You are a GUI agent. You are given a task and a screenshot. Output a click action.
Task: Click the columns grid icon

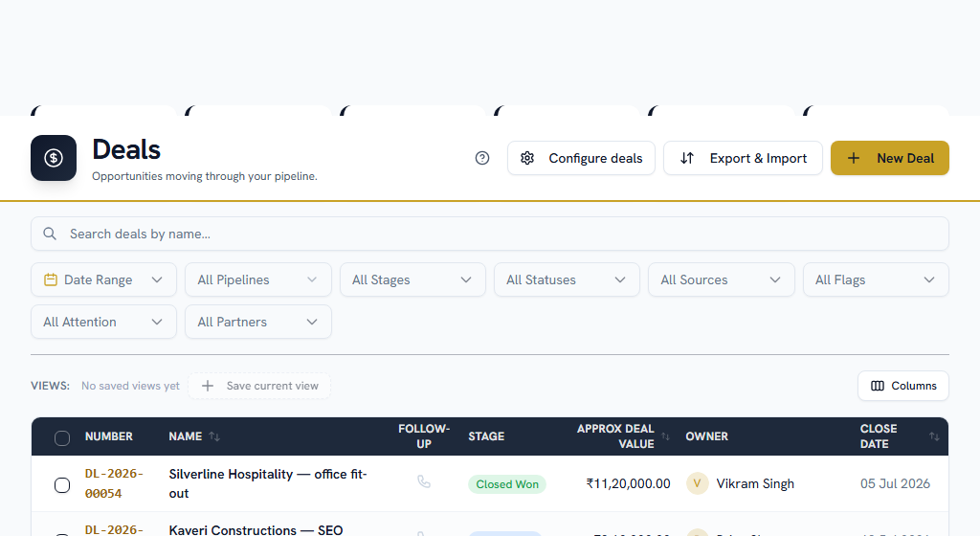pos(878,386)
